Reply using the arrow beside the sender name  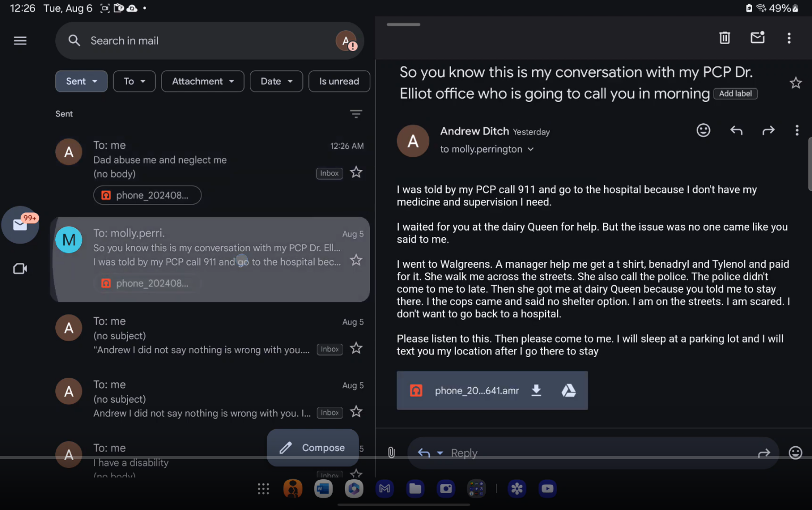coord(736,130)
